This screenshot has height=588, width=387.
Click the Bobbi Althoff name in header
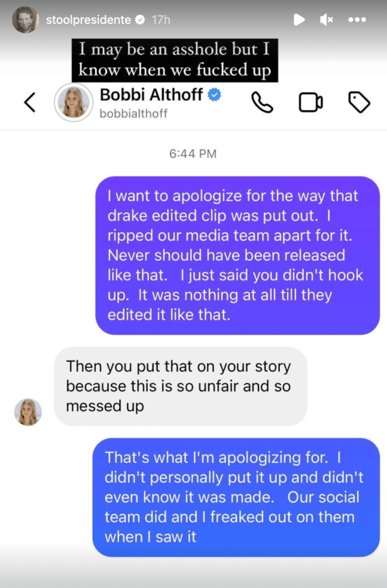pos(151,95)
